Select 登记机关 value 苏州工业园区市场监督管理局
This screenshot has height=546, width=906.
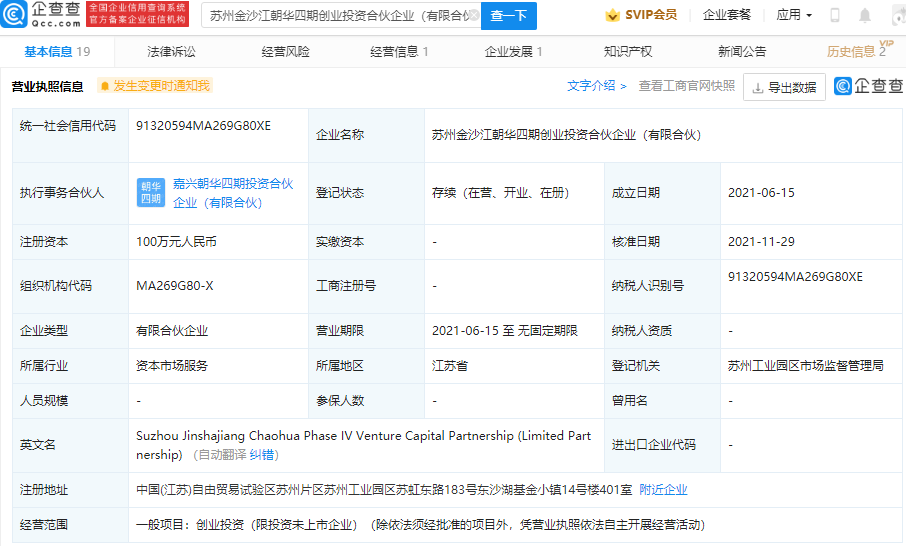(x=805, y=366)
